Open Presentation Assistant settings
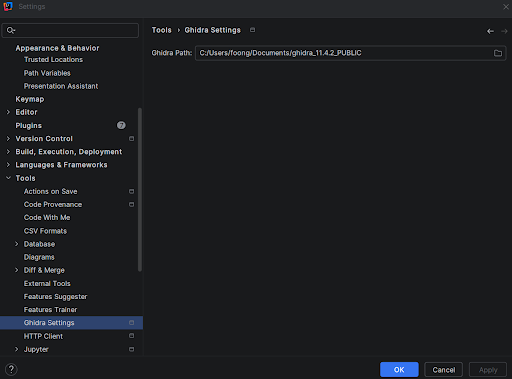512x379 pixels. pos(61,86)
